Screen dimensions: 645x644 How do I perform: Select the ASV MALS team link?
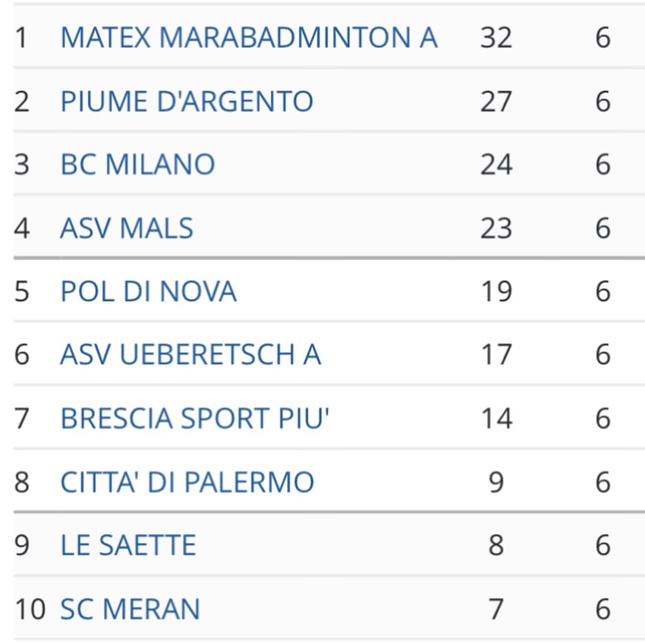[x=126, y=228]
